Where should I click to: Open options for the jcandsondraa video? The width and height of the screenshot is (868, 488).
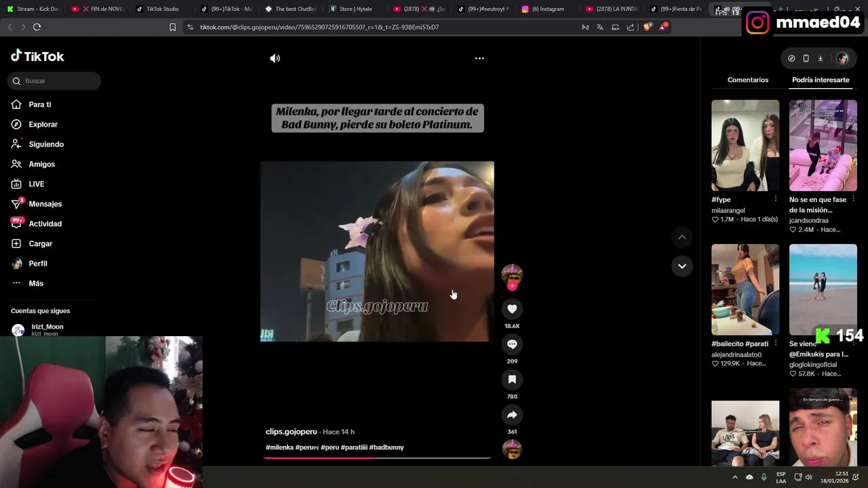click(x=853, y=199)
